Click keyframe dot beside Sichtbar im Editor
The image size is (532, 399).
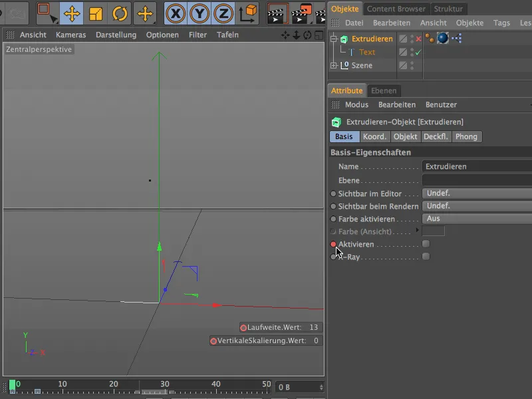(x=333, y=194)
